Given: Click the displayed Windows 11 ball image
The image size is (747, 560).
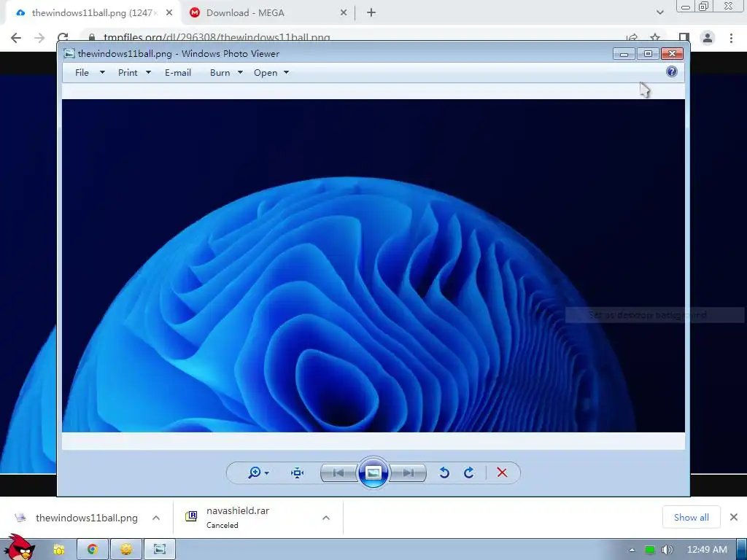Looking at the screenshot, I should click(x=373, y=265).
